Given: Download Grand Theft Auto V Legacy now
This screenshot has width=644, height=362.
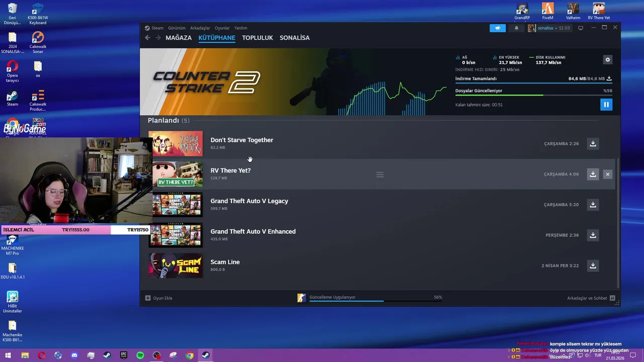Looking at the screenshot, I should pyautogui.click(x=593, y=205).
